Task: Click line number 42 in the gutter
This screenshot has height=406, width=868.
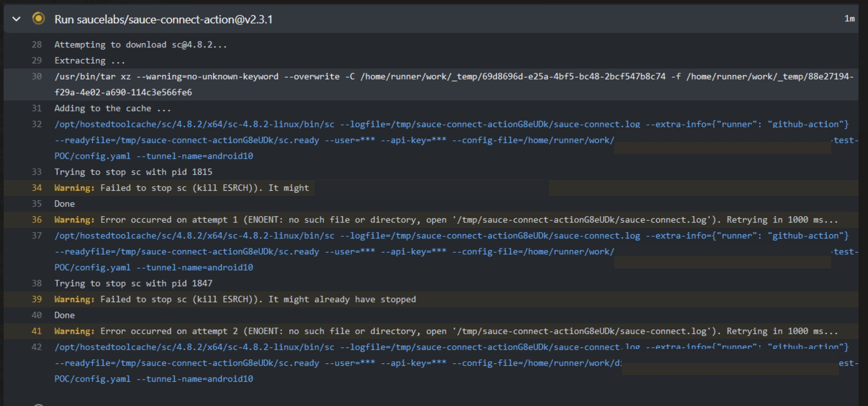Action: [36, 347]
